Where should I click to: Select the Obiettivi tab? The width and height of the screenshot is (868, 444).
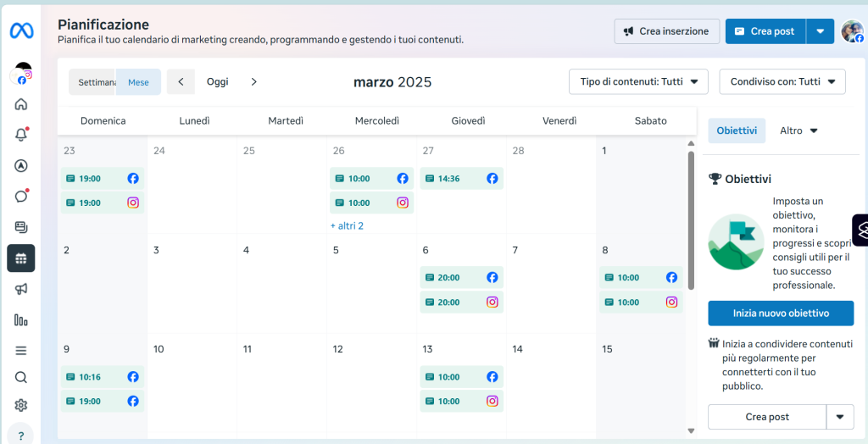click(x=737, y=130)
